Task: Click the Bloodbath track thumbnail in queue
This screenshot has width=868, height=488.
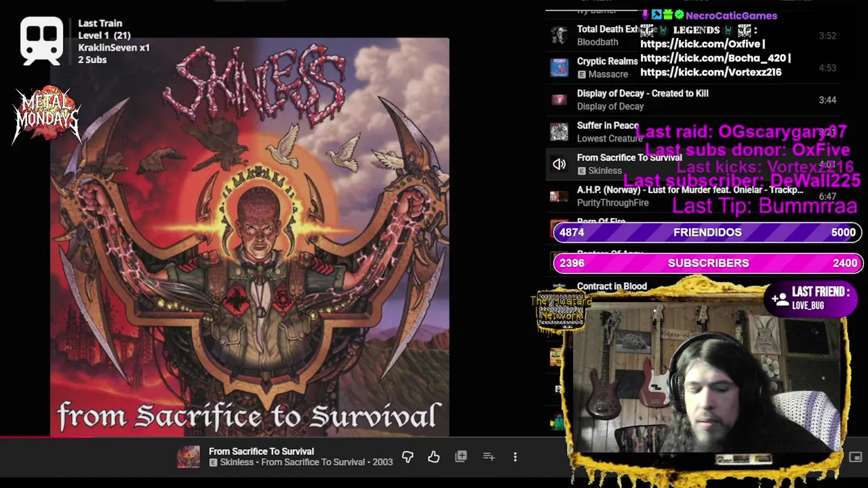Action: tap(559, 35)
